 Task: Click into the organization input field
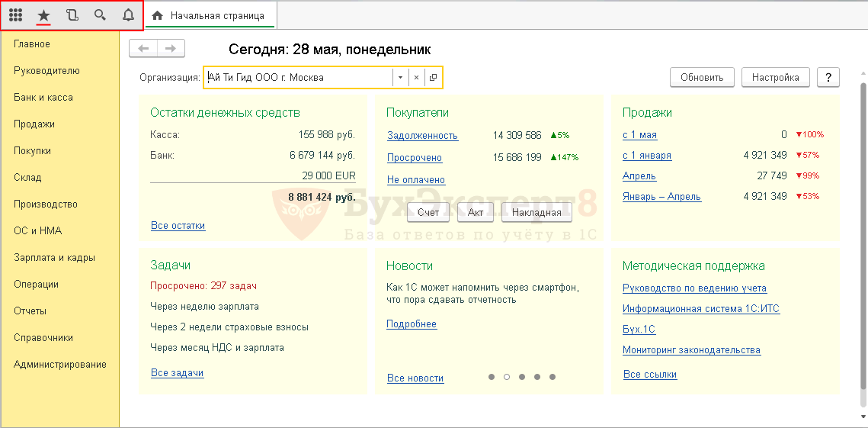[299, 78]
